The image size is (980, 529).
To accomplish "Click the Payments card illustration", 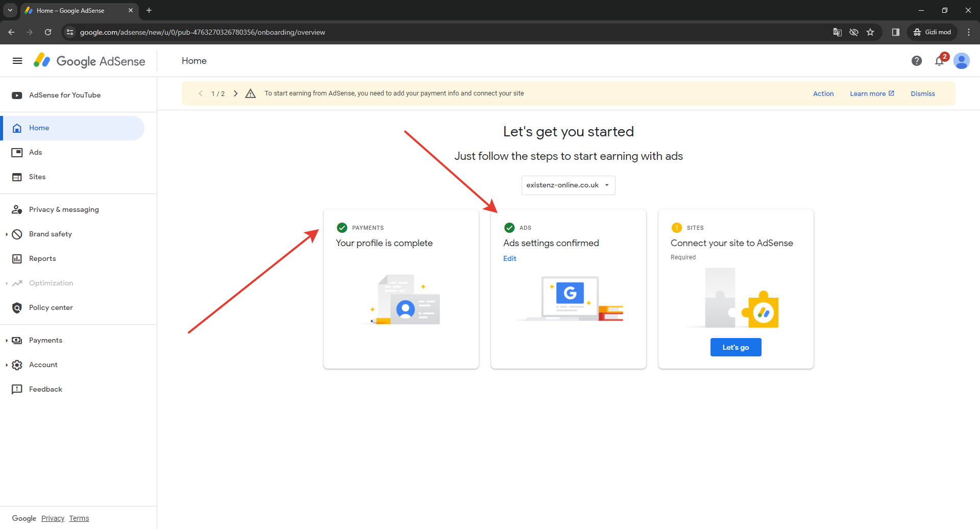I will coord(402,299).
